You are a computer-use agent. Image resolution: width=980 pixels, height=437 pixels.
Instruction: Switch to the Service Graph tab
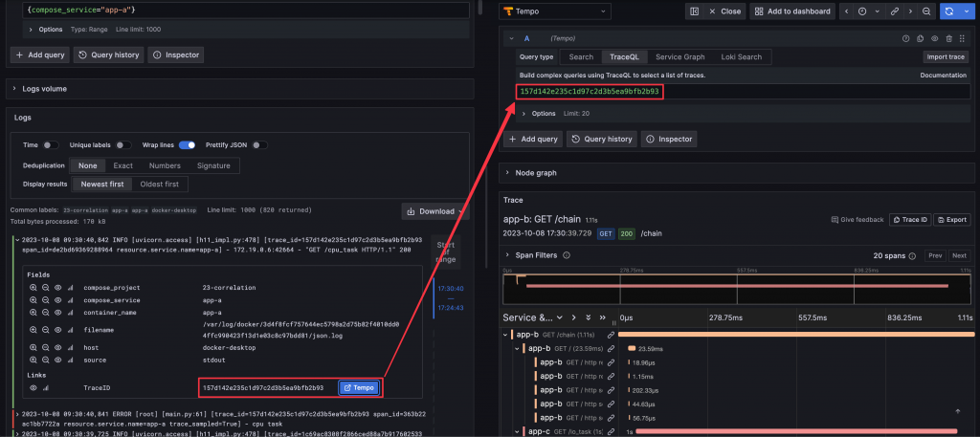pos(680,56)
